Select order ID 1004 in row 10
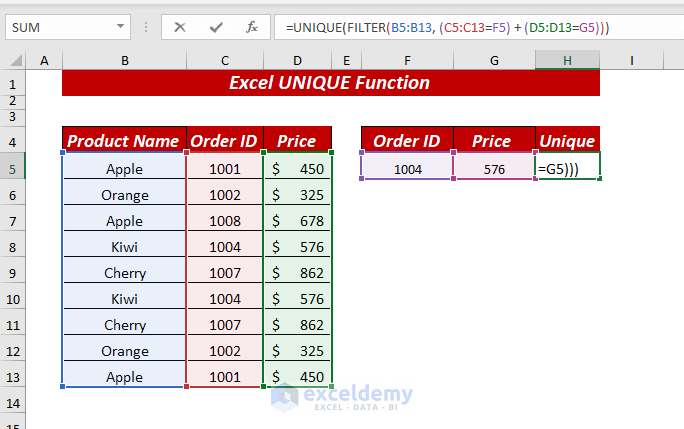 pos(225,296)
